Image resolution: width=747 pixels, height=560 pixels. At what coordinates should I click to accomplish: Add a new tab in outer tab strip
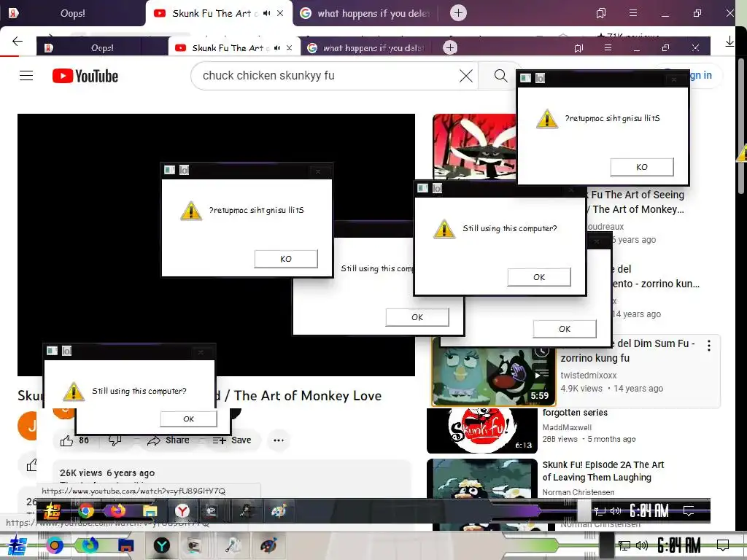pyautogui.click(x=458, y=13)
